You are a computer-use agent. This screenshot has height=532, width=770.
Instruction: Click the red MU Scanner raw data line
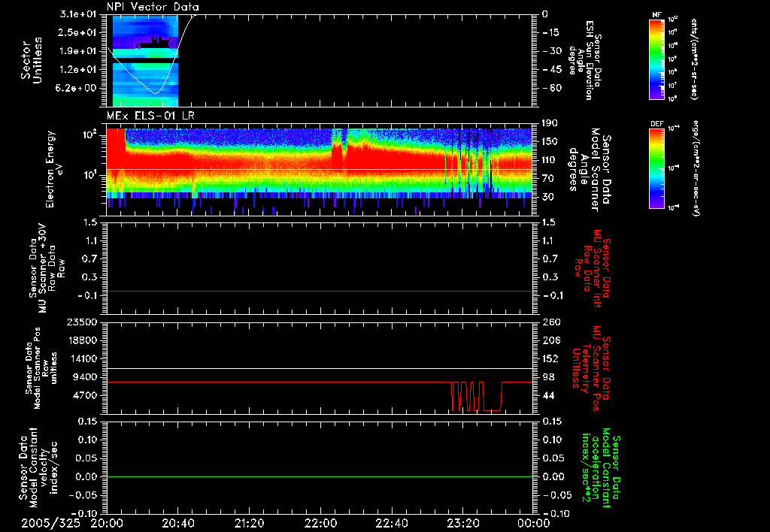(x=320, y=291)
